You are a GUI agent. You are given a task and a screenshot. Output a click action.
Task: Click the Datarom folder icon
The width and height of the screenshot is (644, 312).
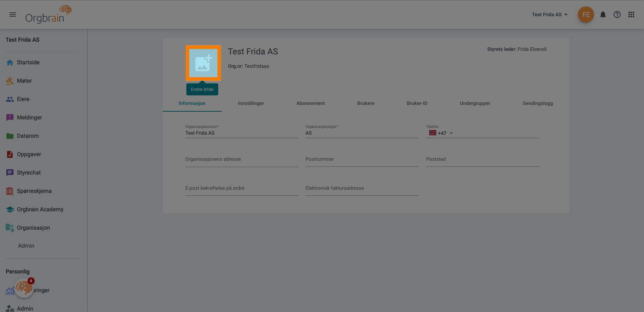pos(10,136)
